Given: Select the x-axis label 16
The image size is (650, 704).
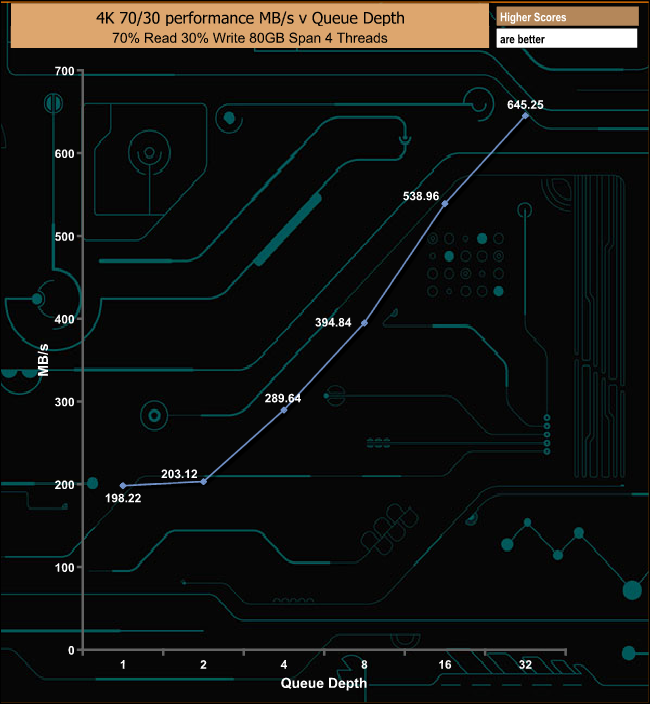Looking at the screenshot, I should [445, 665].
